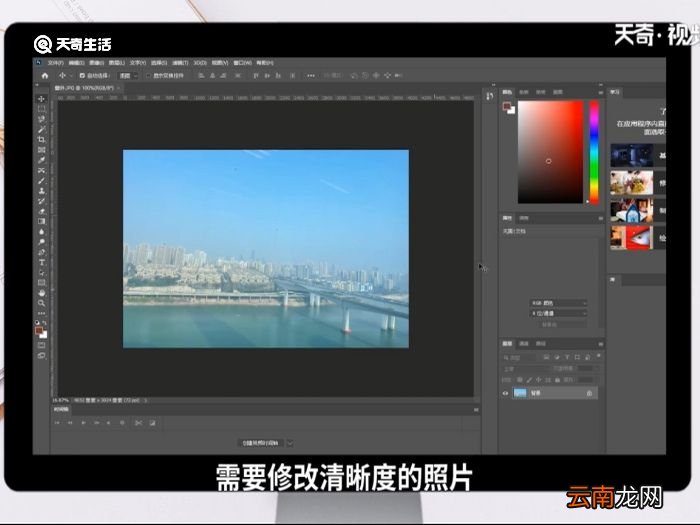The image size is (700, 525).
Task: Select the Clone Stamp tool
Action: pos(42,191)
